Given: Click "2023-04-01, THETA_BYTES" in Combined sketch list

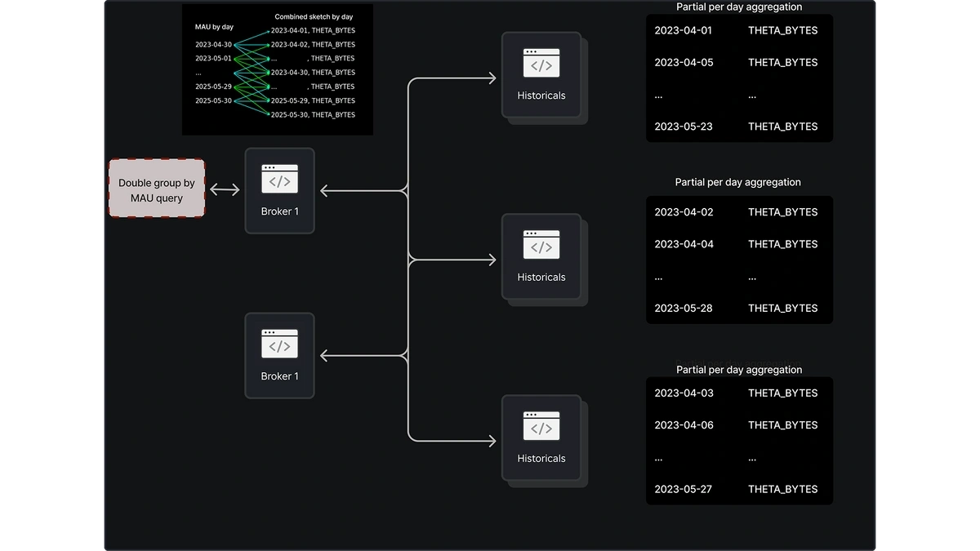Looking at the screenshot, I should click(313, 30).
